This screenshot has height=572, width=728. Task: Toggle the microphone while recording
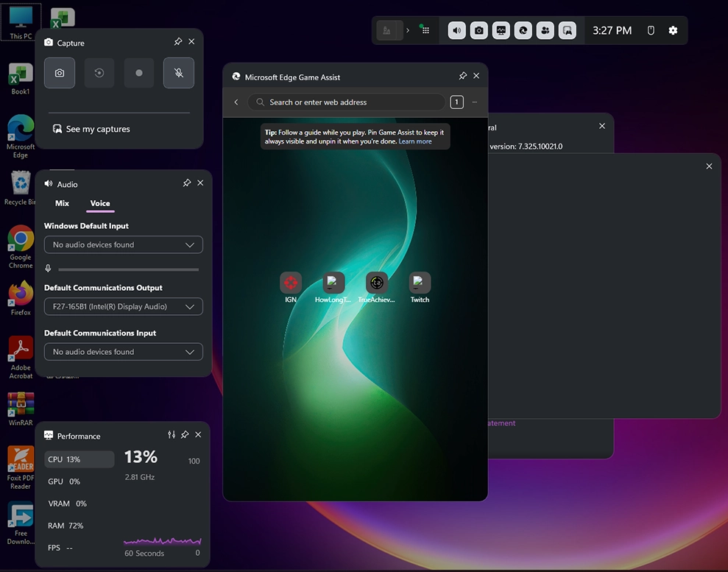pos(178,73)
